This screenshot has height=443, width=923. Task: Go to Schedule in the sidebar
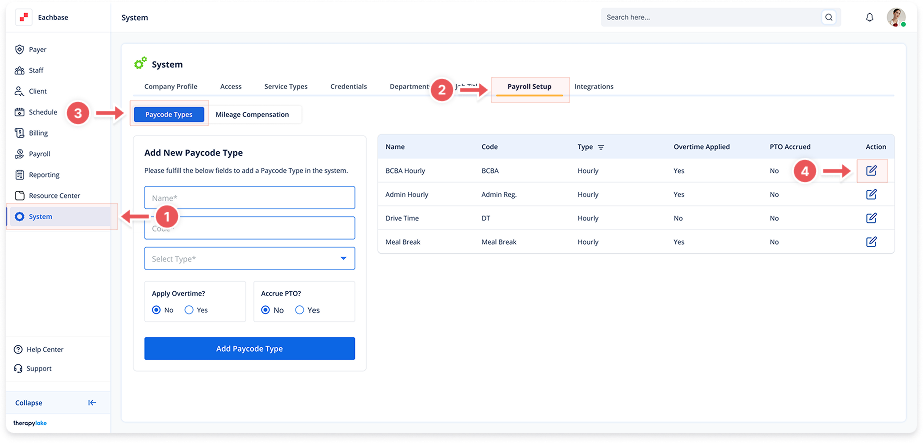42,112
